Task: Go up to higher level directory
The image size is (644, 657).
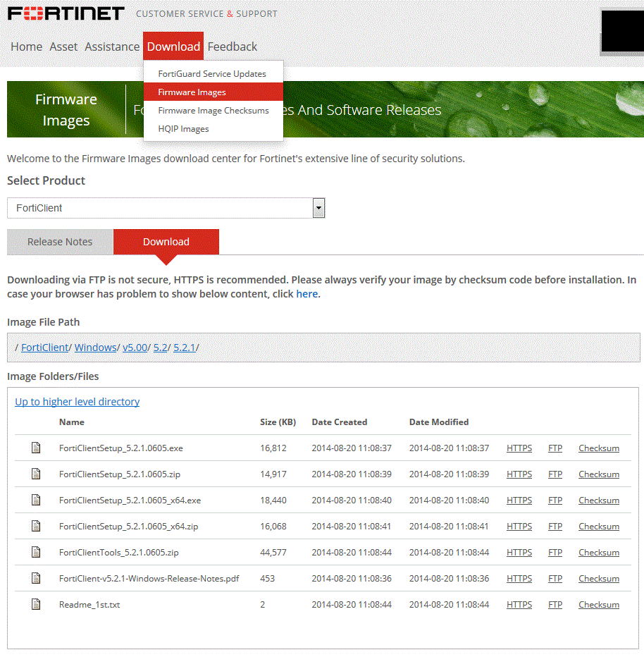Action: 77,401
